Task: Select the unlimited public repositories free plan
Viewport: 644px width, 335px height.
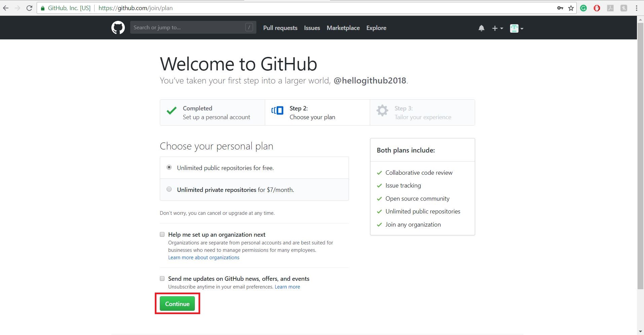Action: 169,167
